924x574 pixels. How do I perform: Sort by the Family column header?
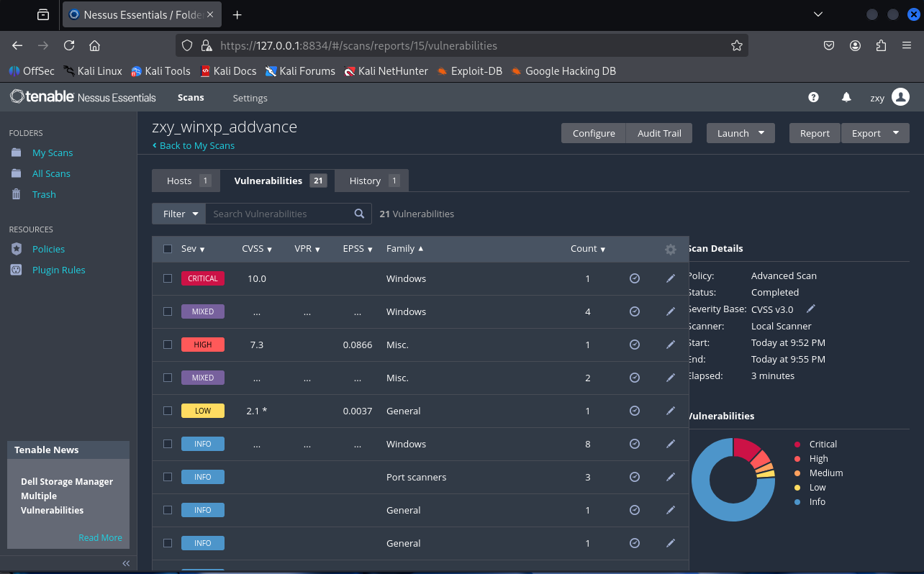pyautogui.click(x=404, y=249)
